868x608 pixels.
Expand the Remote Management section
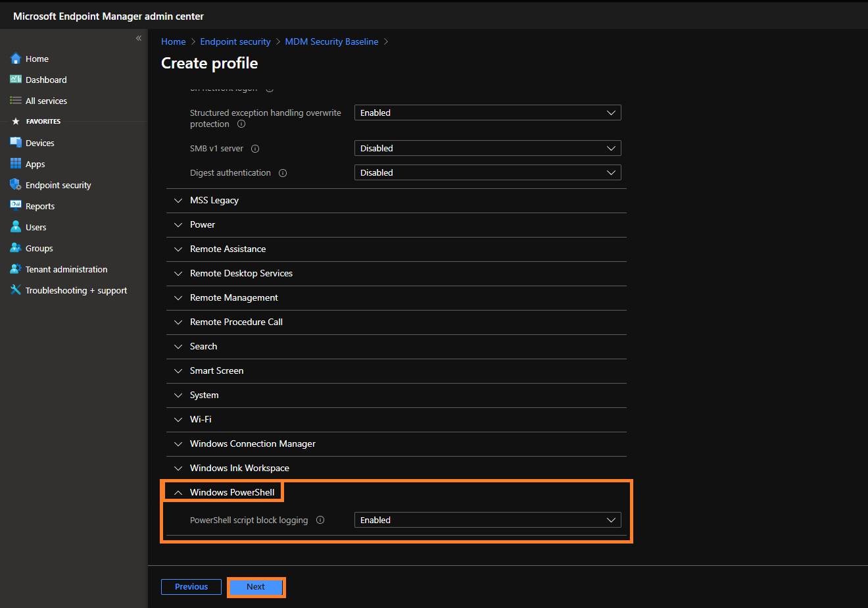[x=397, y=298]
